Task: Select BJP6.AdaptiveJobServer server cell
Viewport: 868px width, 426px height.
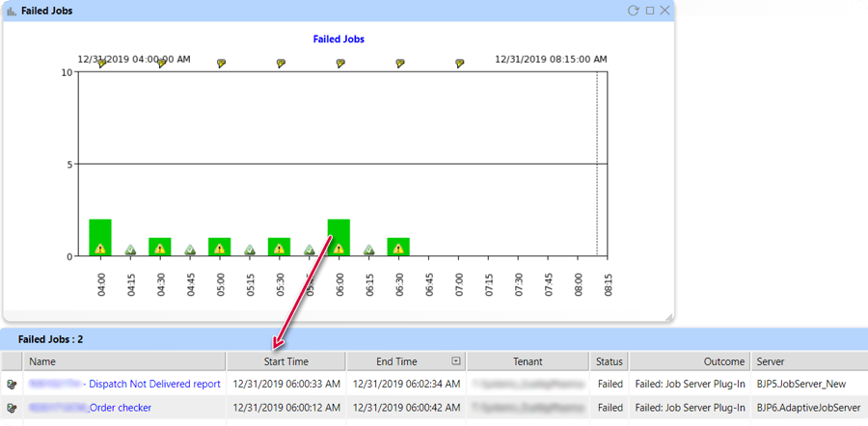Action: pyautogui.click(x=809, y=408)
